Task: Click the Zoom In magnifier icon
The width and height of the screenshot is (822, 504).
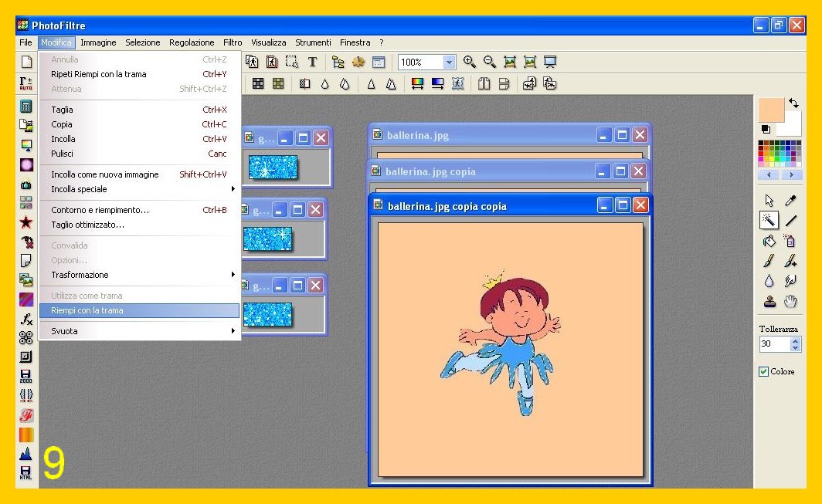Action: (469, 63)
